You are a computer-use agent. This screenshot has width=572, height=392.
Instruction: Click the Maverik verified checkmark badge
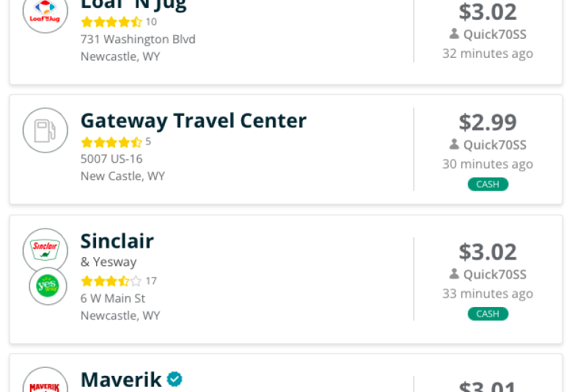[x=175, y=379]
